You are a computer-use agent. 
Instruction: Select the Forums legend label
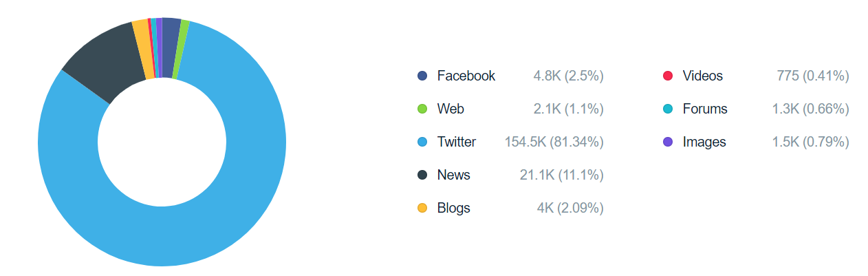[x=704, y=109]
